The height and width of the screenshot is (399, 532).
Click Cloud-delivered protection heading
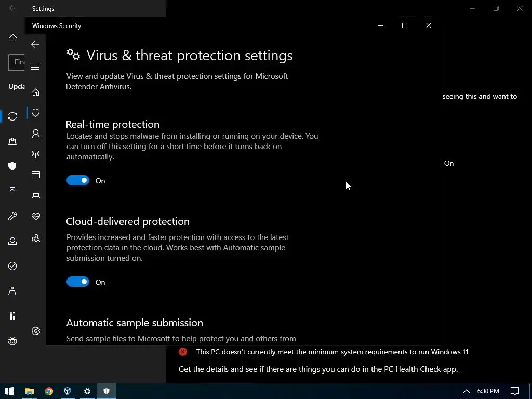coord(128,221)
